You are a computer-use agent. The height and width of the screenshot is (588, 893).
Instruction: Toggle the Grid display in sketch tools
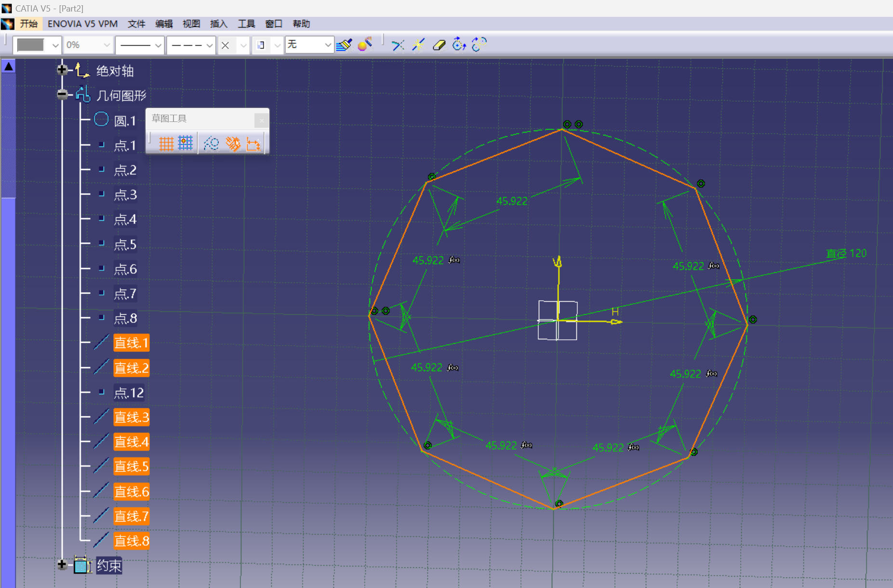point(166,144)
